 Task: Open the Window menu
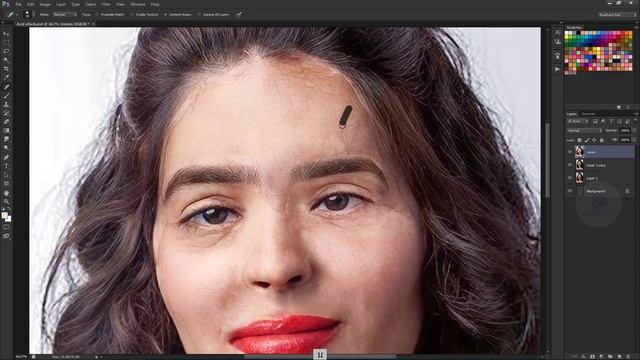pos(138,4)
